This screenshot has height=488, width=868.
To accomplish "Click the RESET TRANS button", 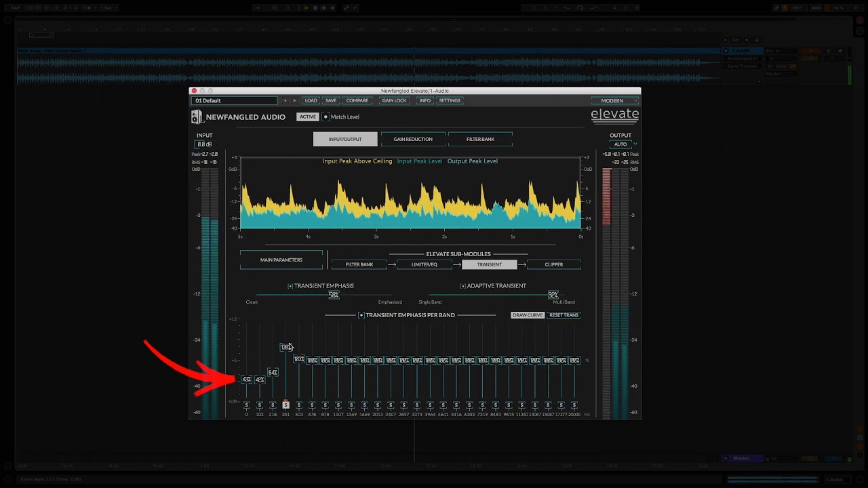I will coord(564,315).
